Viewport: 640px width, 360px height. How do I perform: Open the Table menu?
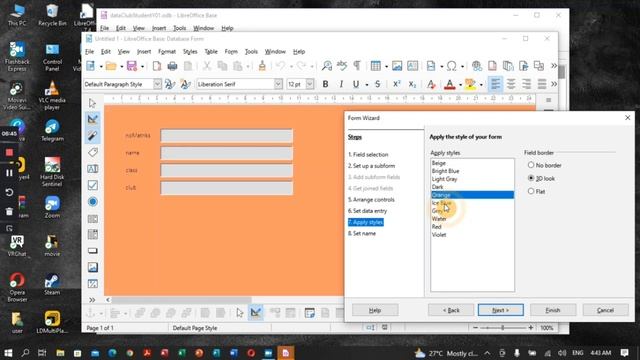pyautogui.click(x=211, y=51)
